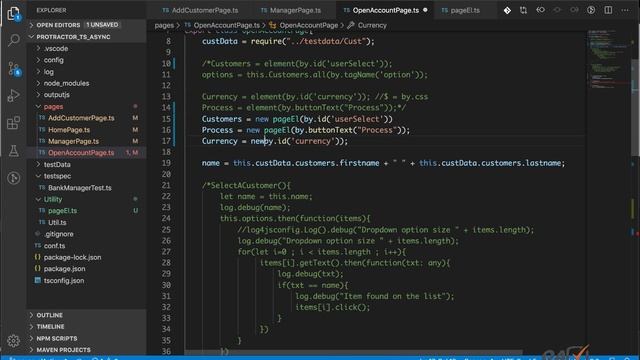Expand the Timeline panel

[87, 327]
